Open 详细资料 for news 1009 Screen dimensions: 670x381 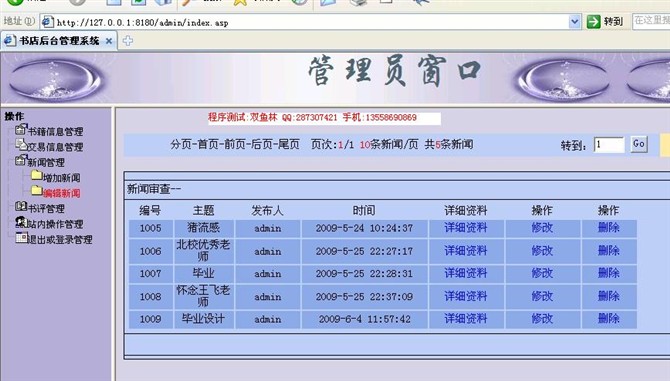click(466, 319)
